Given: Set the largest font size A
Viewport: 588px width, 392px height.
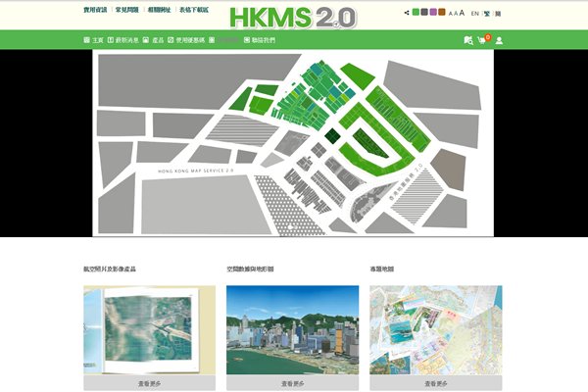Looking at the screenshot, I should click(x=462, y=13).
